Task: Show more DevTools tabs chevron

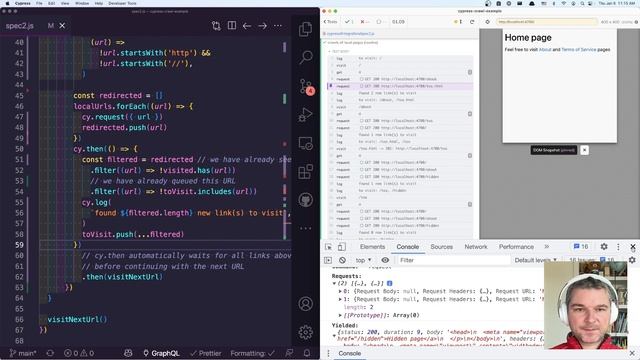Action: (547, 247)
